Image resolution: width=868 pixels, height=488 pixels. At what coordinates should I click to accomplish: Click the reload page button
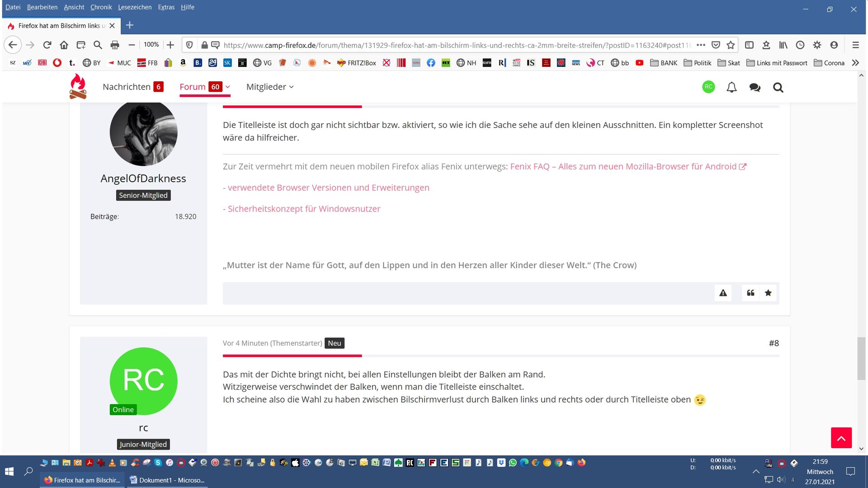click(47, 45)
